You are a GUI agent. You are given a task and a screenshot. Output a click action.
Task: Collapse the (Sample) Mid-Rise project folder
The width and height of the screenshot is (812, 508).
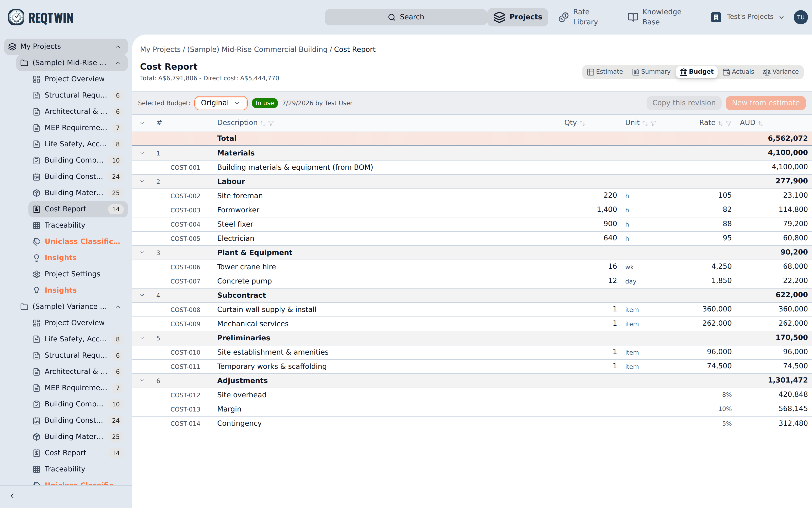(x=118, y=63)
